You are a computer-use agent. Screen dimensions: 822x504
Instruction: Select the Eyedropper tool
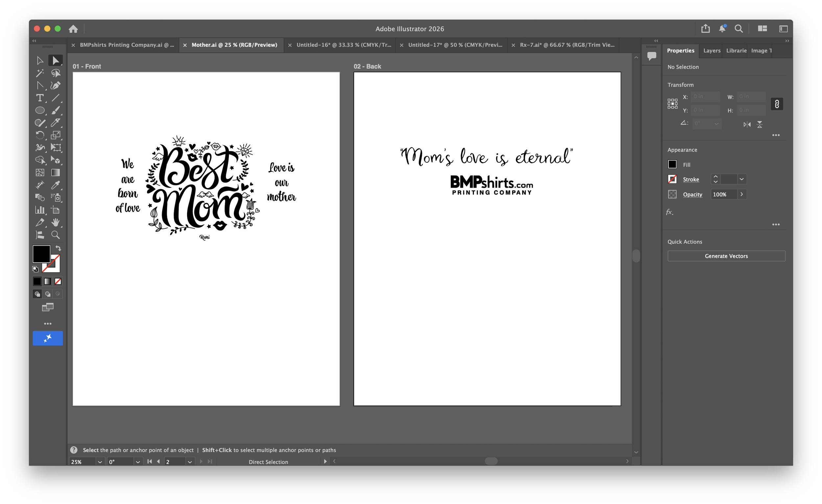click(x=55, y=185)
